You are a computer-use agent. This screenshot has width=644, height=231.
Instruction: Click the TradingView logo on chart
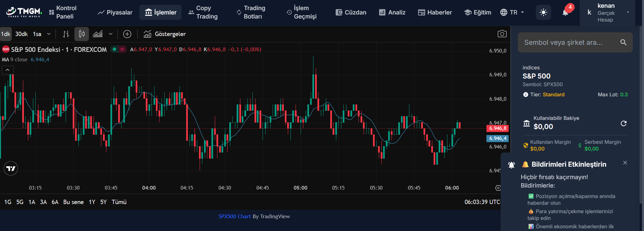coord(11,168)
